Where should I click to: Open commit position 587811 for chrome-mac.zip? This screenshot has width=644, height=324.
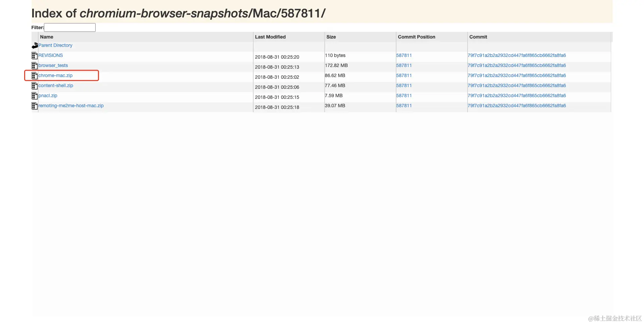[x=404, y=75]
